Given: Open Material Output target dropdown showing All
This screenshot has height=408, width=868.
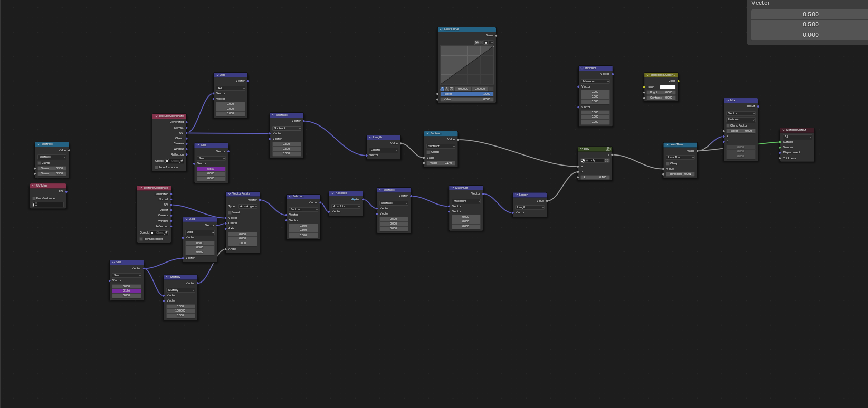Looking at the screenshot, I should [797, 137].
